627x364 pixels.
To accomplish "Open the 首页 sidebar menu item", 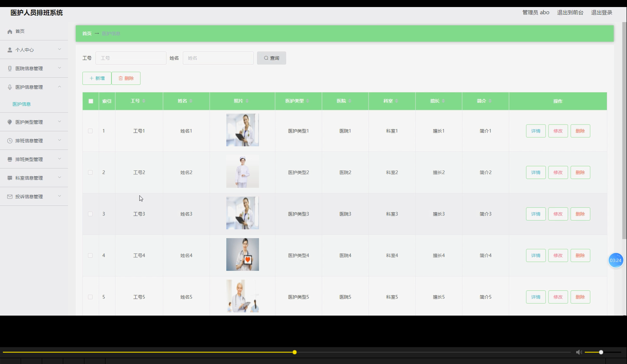I will tap(34, 31).
